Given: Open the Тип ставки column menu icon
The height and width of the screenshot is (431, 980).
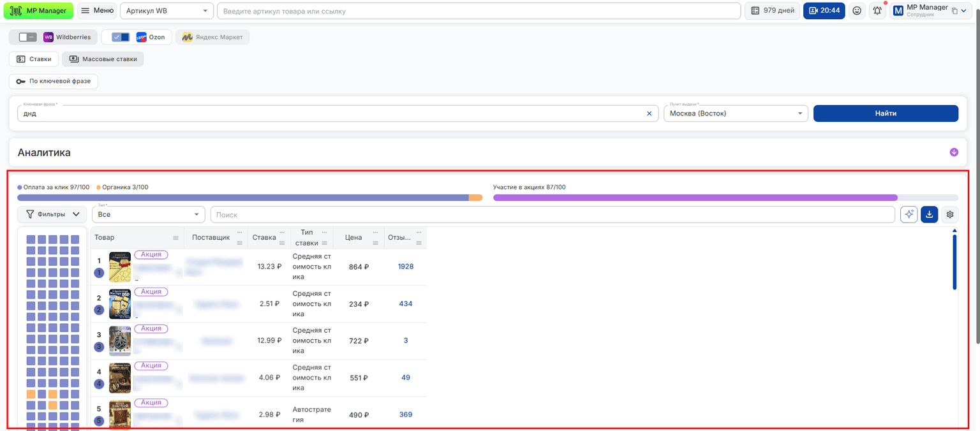Looking at the screenshot, I should (x=324, y=243).
